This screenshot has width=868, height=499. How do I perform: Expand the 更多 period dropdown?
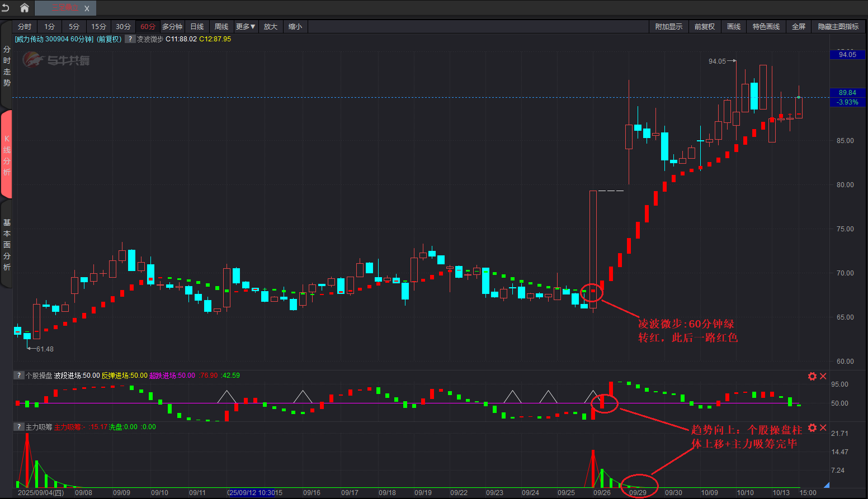pos(246,27)
